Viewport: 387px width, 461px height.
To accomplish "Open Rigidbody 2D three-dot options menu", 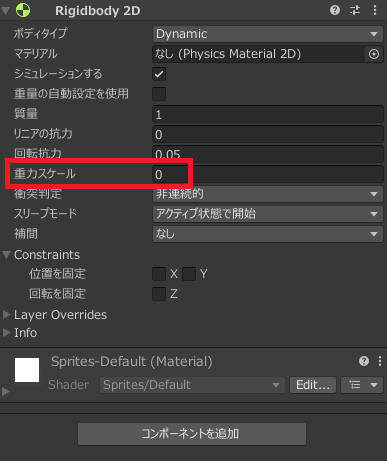I will pos(375,10).
